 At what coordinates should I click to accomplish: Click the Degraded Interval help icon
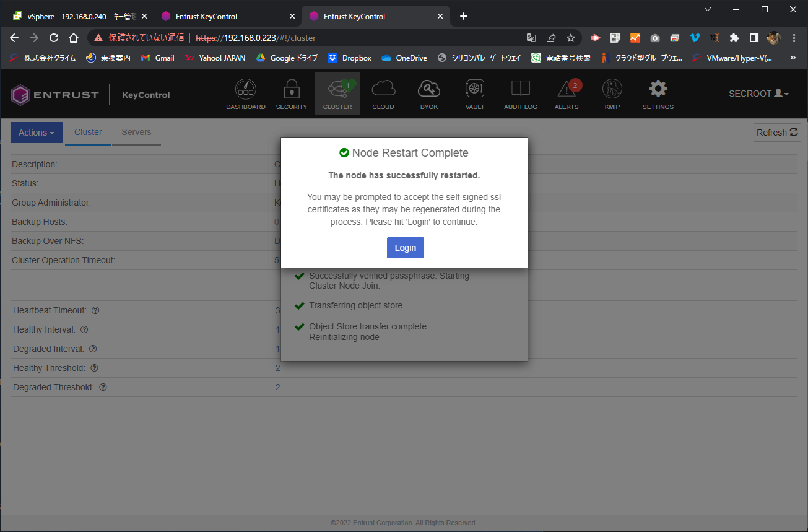pos(93,349)
